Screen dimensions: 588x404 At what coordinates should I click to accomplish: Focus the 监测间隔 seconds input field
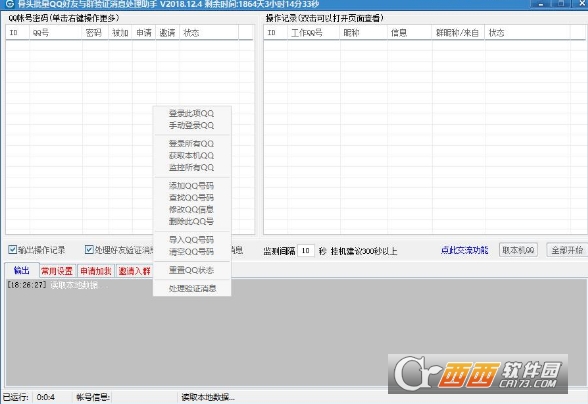pos(306,251)
